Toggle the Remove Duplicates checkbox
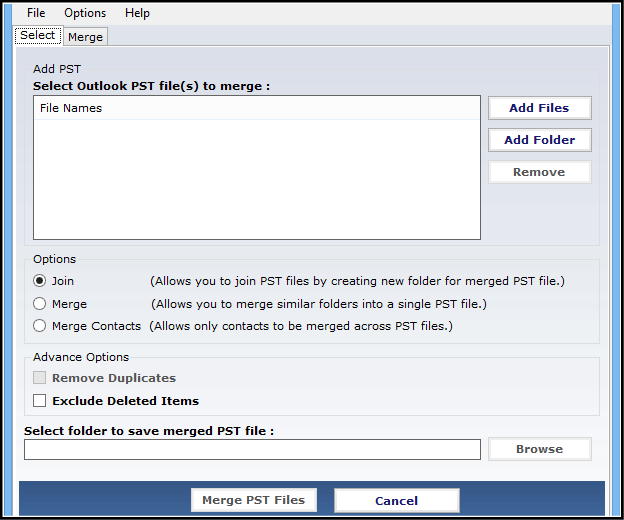The image size is (624, 520). 39,378
